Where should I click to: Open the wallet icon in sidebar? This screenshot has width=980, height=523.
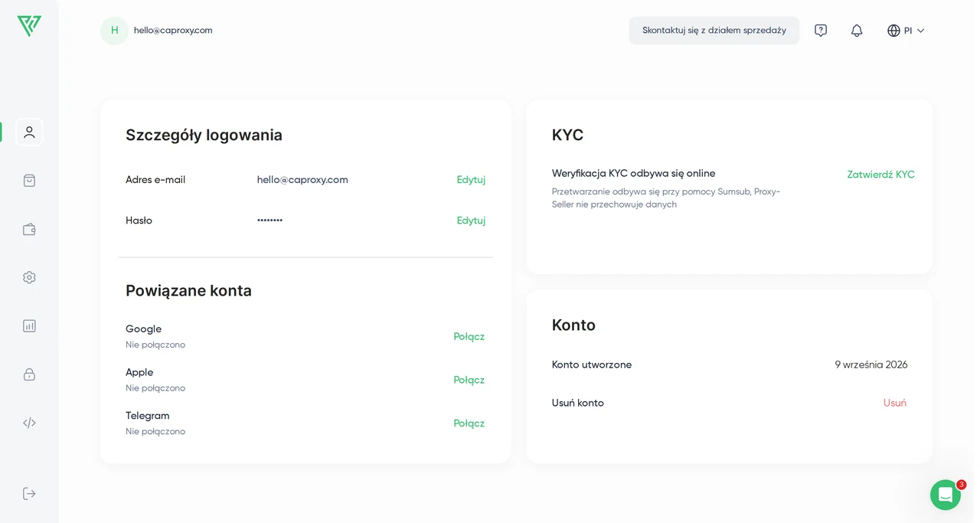29,229
